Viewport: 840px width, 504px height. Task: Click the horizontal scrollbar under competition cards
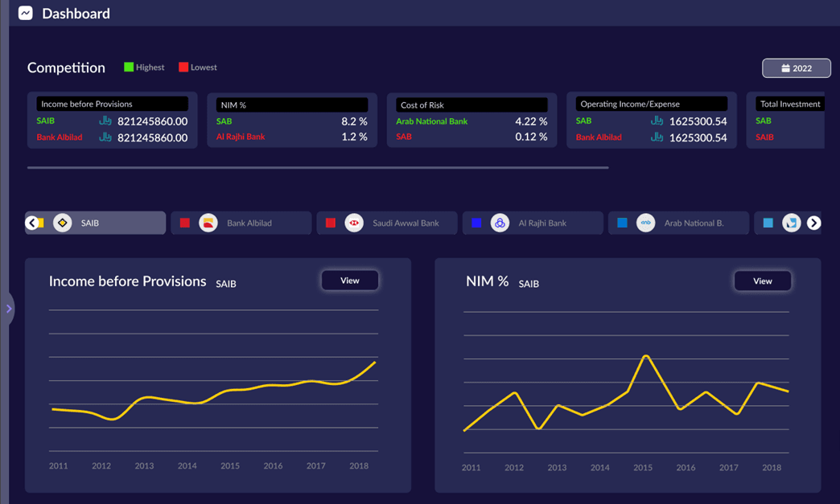(x=318, y=168)
